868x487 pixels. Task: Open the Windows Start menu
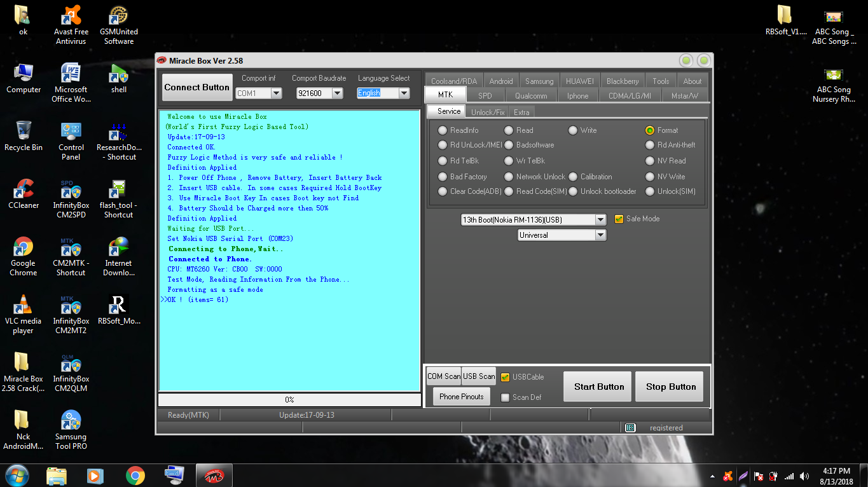tap(17, 476)
